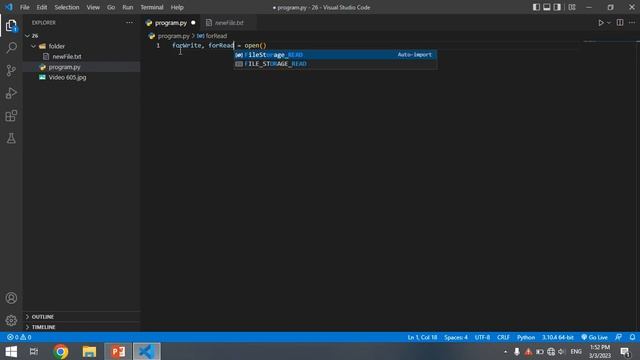Open PowerPoint from the taskbar
This screenshot has width=640, height=360.
(118, 351)
